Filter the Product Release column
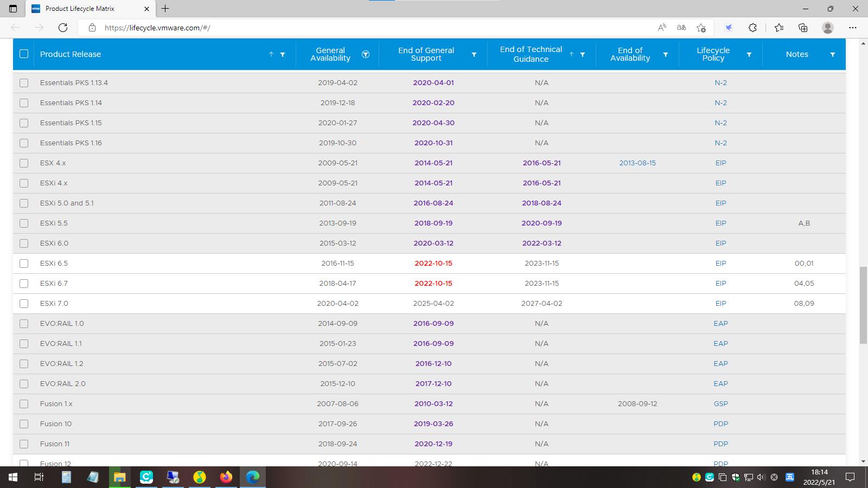The width and height of the screenshot is (868, 488). coord(283,54)
